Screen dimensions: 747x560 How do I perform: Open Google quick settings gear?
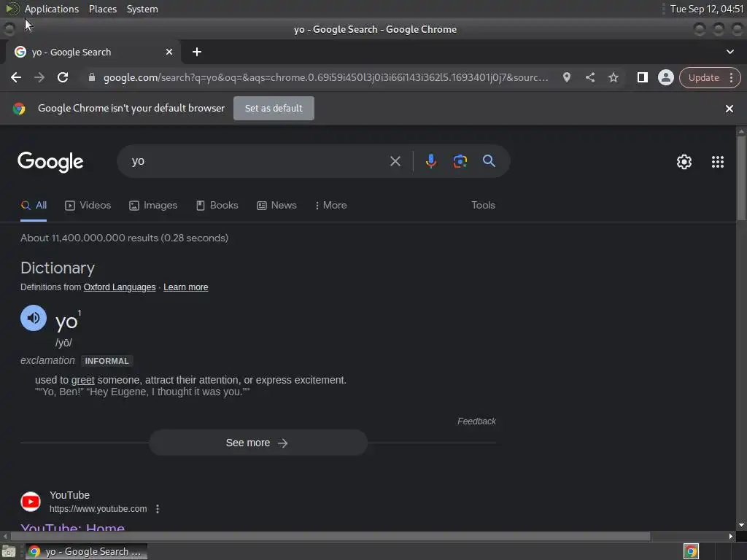(684, 162)
